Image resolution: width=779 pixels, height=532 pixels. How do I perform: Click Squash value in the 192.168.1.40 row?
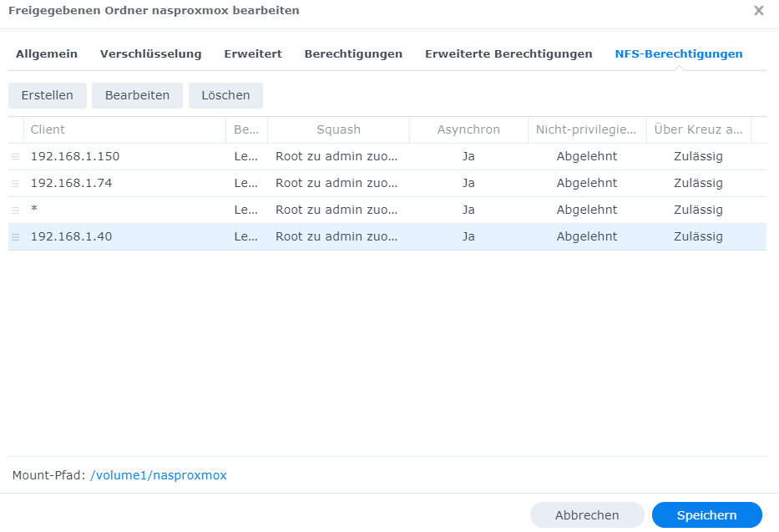(336, 237)
